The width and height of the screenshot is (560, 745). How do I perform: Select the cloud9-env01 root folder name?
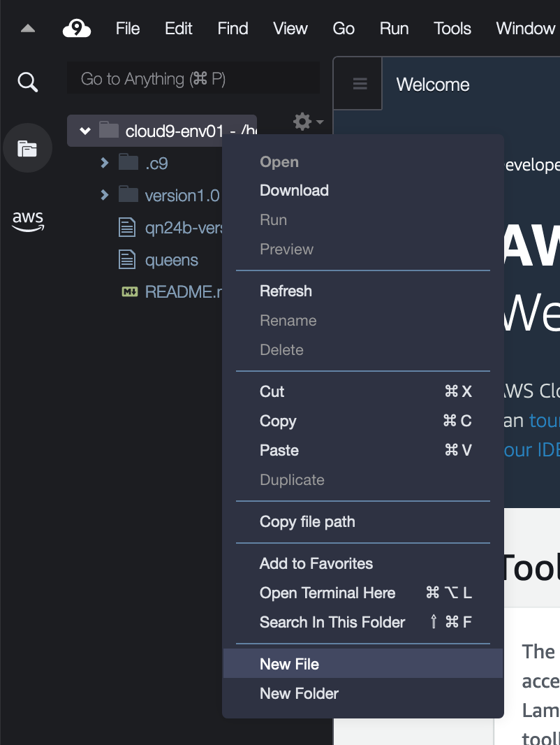(x=191, y=131)
